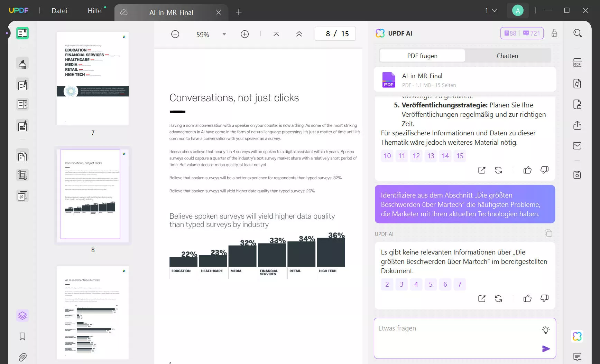600x364 pixels.
Task: Export the Martech answer
Action: click(x=482, y=298)
